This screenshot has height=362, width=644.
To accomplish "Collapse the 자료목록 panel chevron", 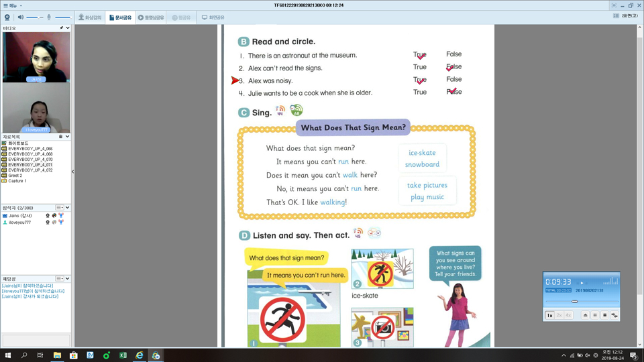I will point(67,137).
